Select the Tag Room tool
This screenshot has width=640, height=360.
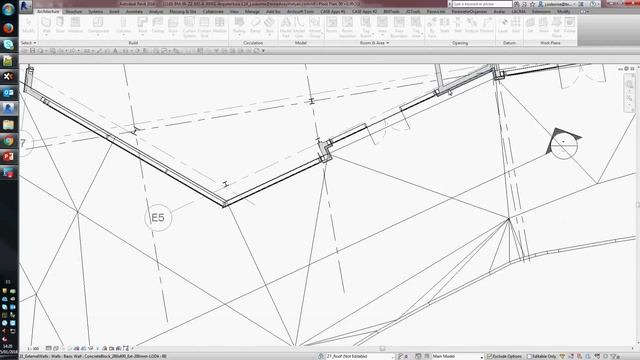click(366, 27)
